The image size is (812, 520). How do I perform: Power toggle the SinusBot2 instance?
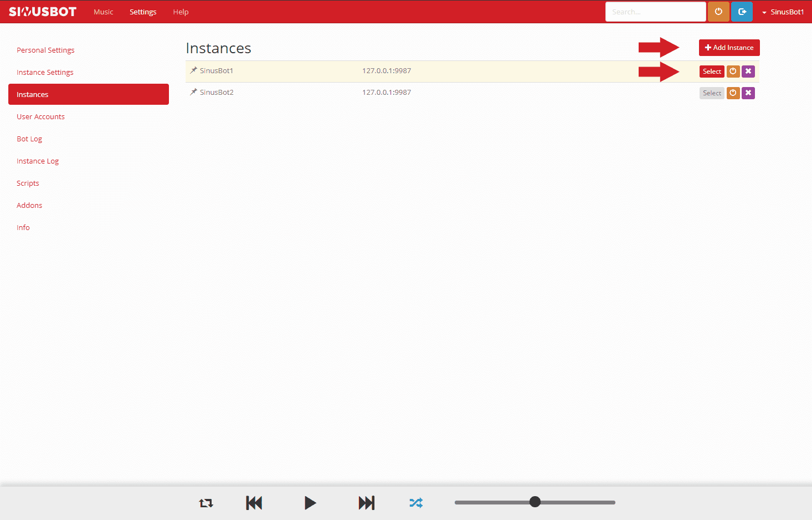pos(733,93)
